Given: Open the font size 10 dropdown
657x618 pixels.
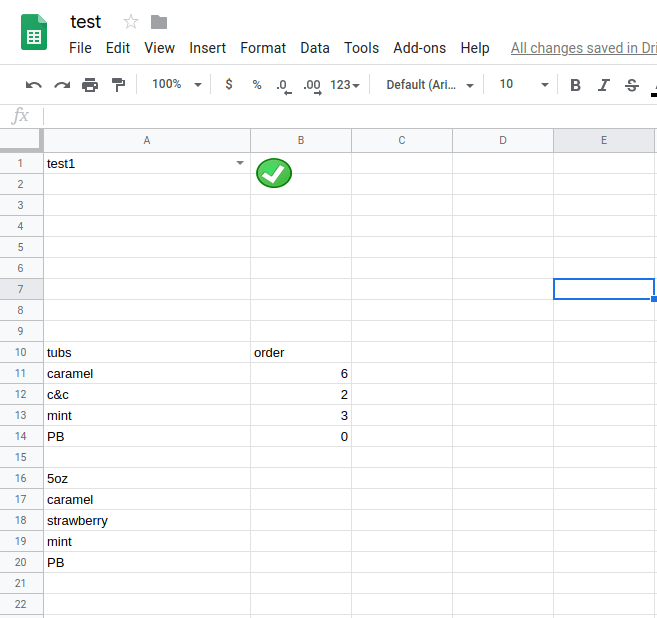Looking at the screenshot, I should 524,85.
